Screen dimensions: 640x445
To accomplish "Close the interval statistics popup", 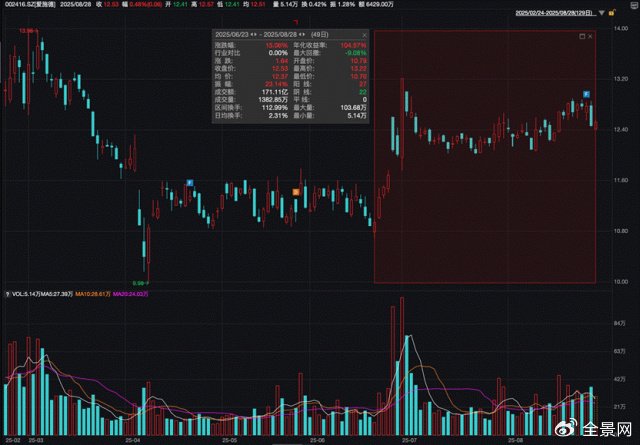I will (364, 35).
